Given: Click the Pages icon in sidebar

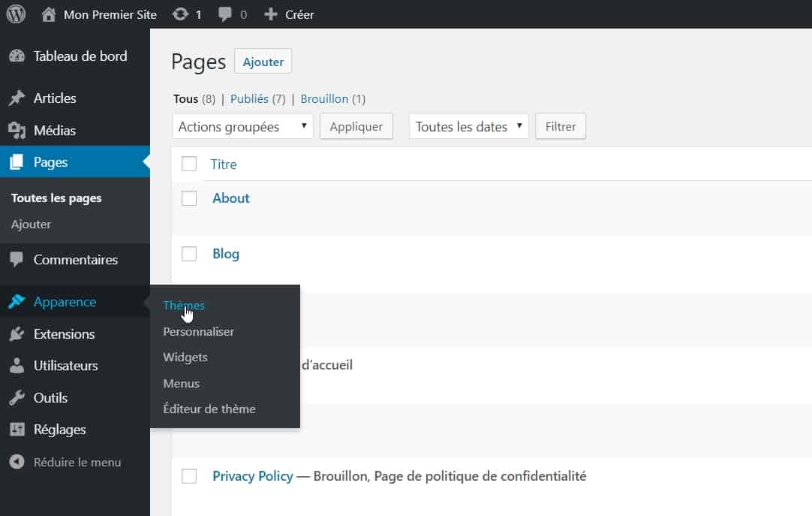Looking at the screenshot, I should [17, 161].
